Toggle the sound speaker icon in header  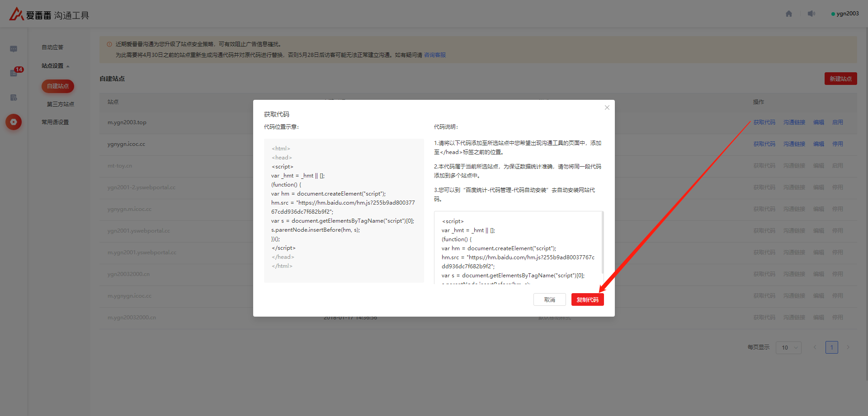811,14
